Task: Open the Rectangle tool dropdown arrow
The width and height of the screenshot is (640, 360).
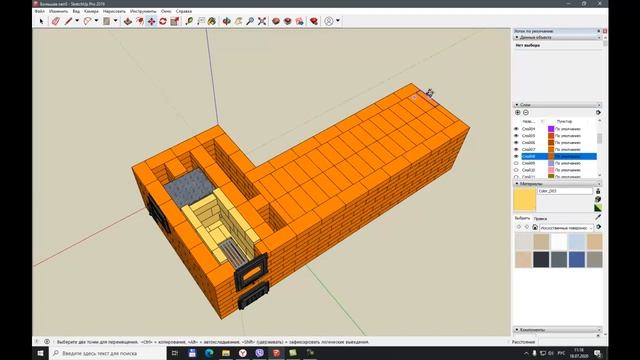Action: click(116, 21)
